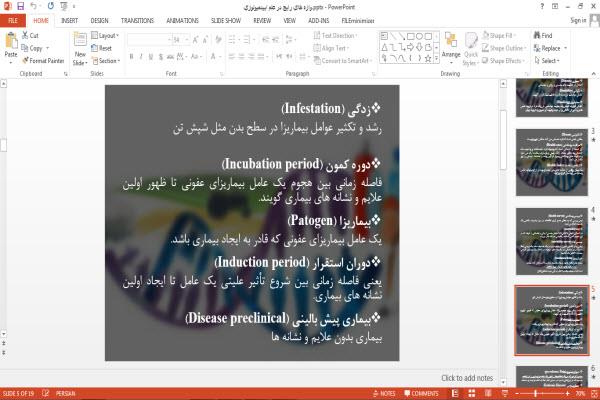Open the FILE tab
The height and width of the screenshot is (400, 600).
click(13, 21)
